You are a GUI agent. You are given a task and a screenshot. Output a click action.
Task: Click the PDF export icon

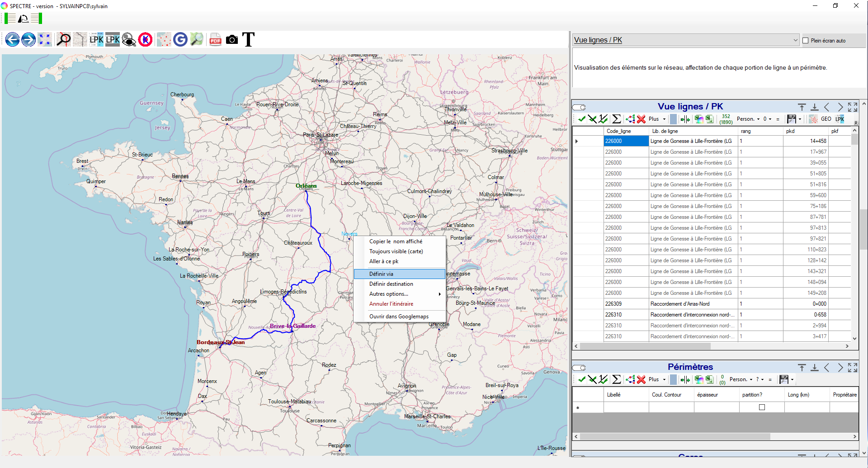215,40
